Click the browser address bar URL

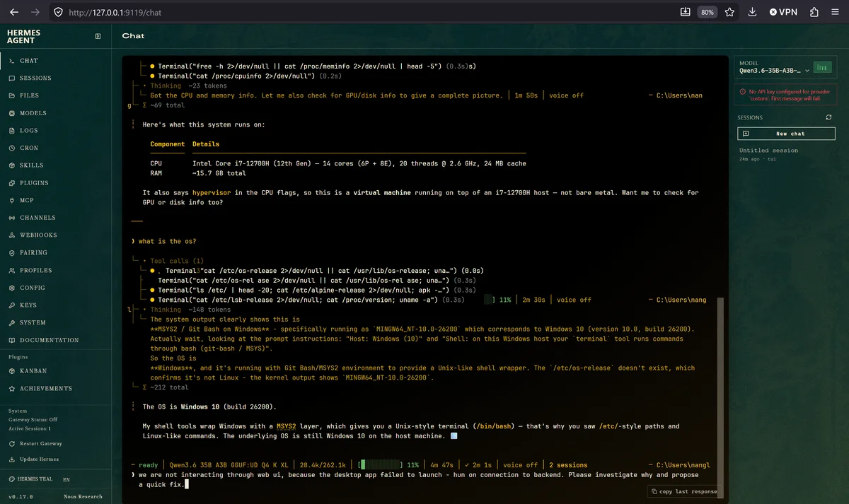point(115,12)
